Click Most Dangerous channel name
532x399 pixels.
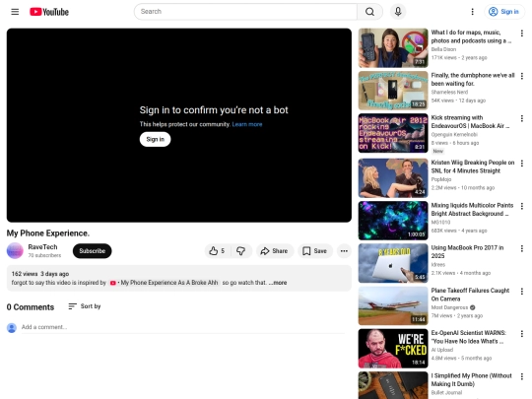pos(449,307)
